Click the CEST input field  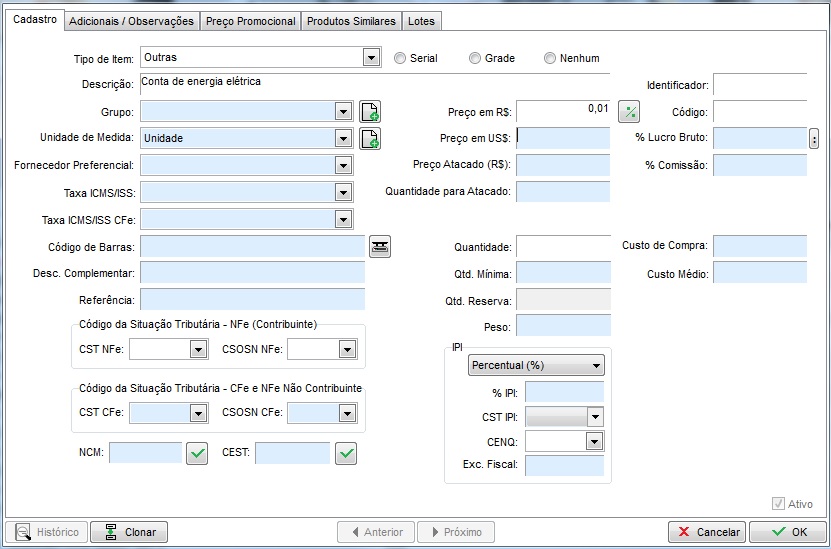pyautogui.click(x=293, y=453)
